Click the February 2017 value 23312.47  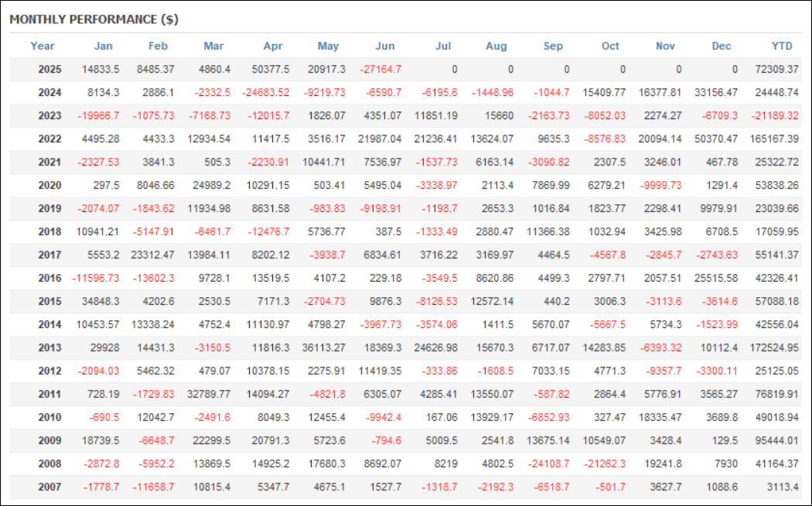click(x=153, y=255)
